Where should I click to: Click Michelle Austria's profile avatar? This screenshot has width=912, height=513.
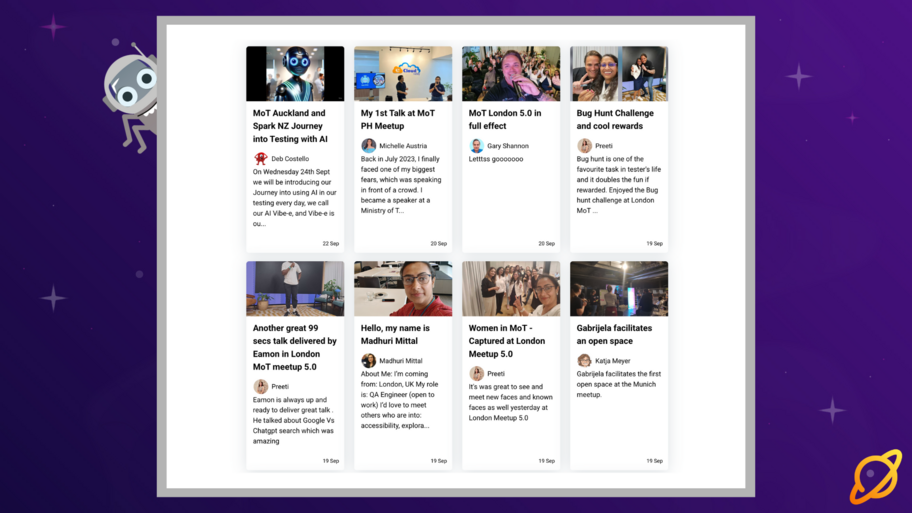pyautogui.click(x=368, y=146)
